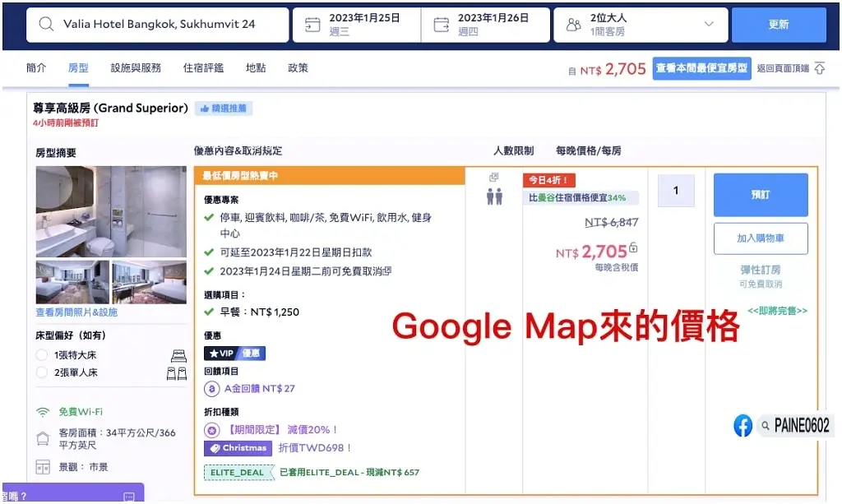Switch to the 地點 tab
842x504 pixels.
coord(256,68)
